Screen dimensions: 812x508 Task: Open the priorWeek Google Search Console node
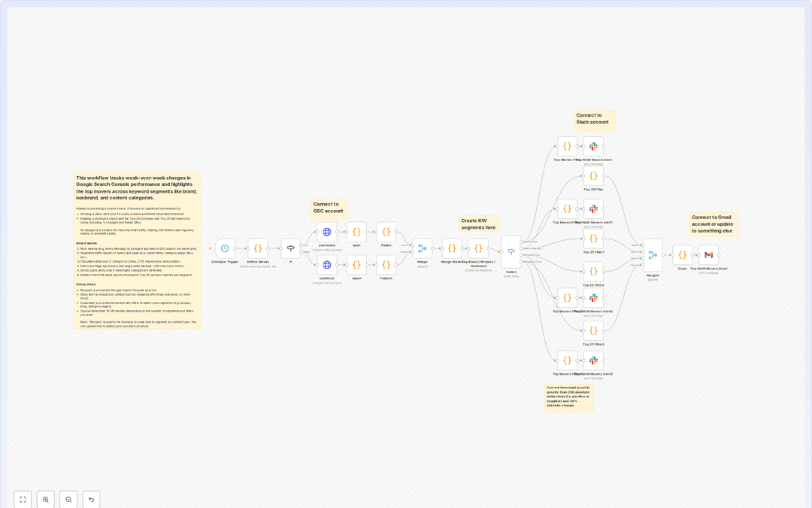pos(327,231)
